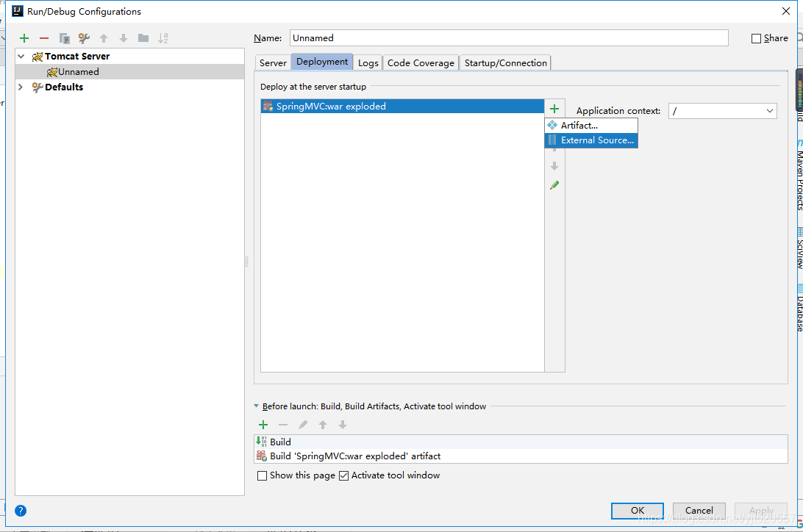The image size is (803, 532).
Task: Select SpringMVC:war exploded deployment row
Action: (402, 107)
